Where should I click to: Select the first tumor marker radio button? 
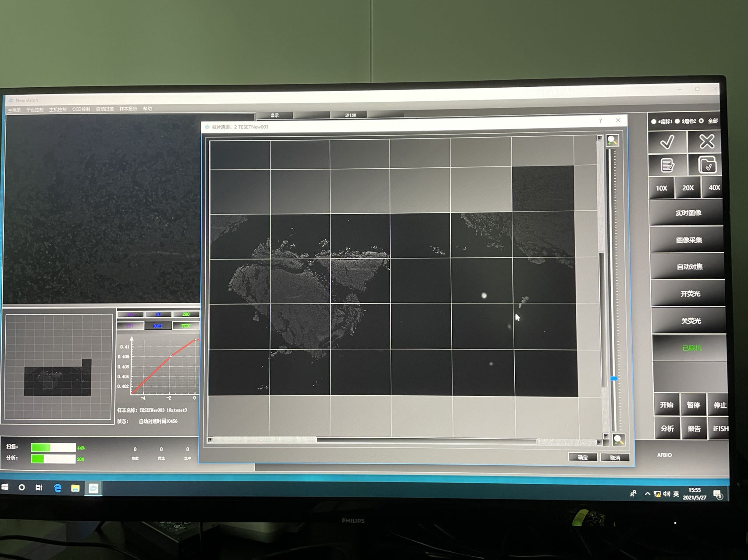tap(654, 121)
